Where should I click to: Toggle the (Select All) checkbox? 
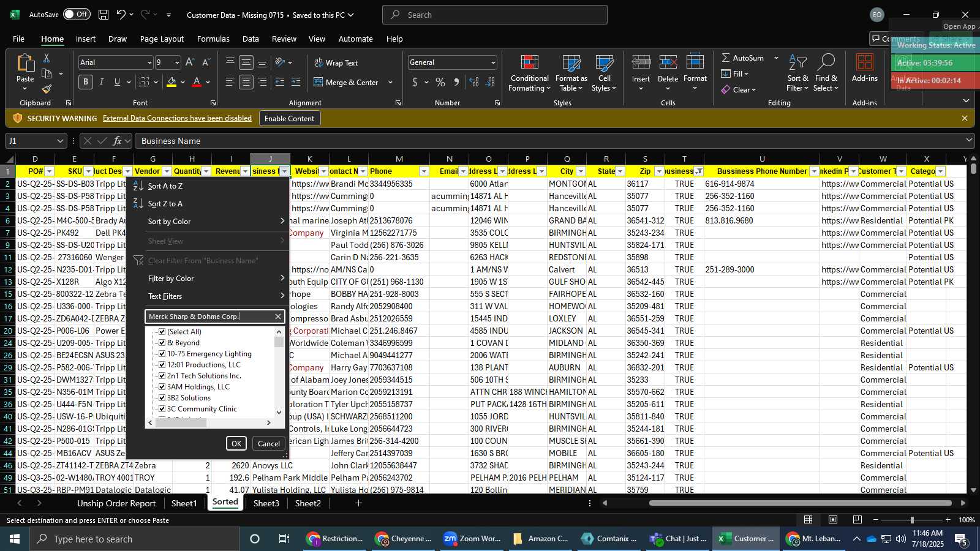click(x=162, y=332)
